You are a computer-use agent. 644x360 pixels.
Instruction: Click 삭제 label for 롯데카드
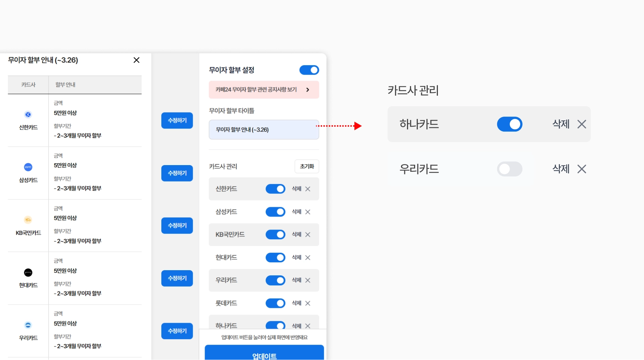(x=297, y=303)
